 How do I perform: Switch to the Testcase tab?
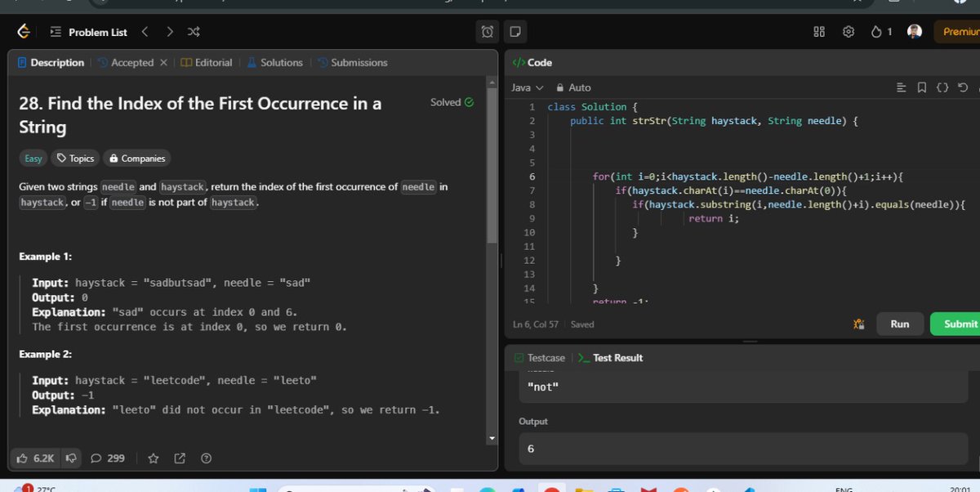tap(539, 358)
